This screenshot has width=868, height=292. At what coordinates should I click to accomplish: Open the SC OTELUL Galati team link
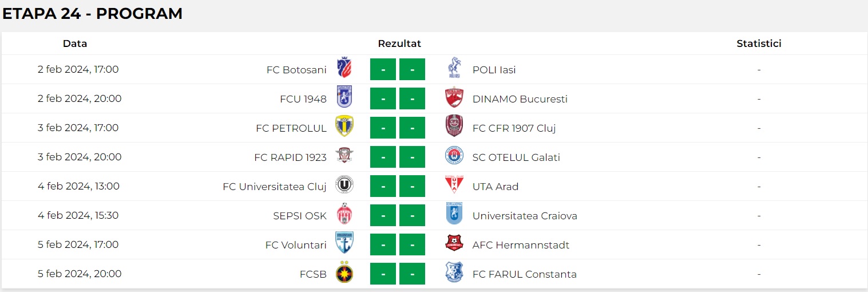click(x=516, y=157)
